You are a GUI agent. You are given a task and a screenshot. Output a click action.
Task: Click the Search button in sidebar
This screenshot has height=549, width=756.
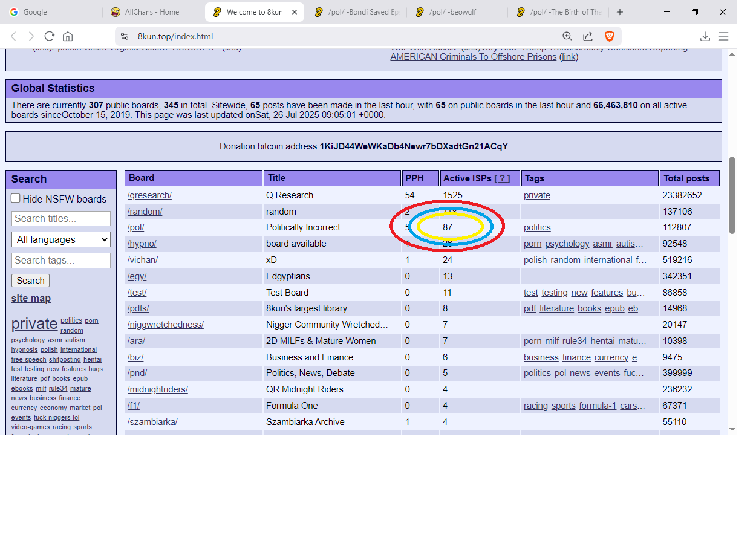[30, 281]
